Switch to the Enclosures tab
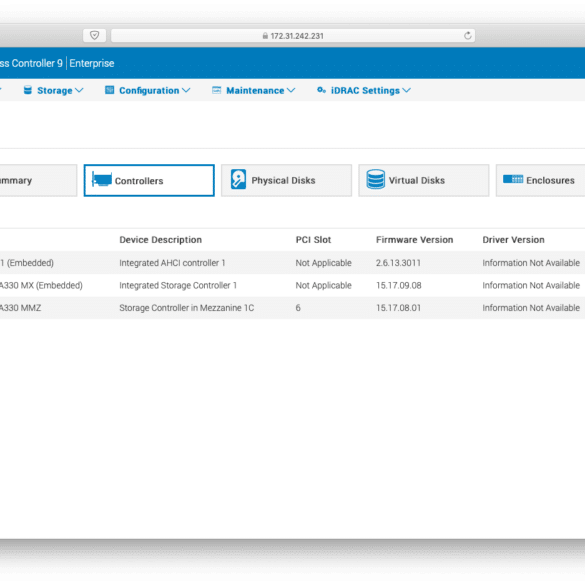 pos(540,180)
